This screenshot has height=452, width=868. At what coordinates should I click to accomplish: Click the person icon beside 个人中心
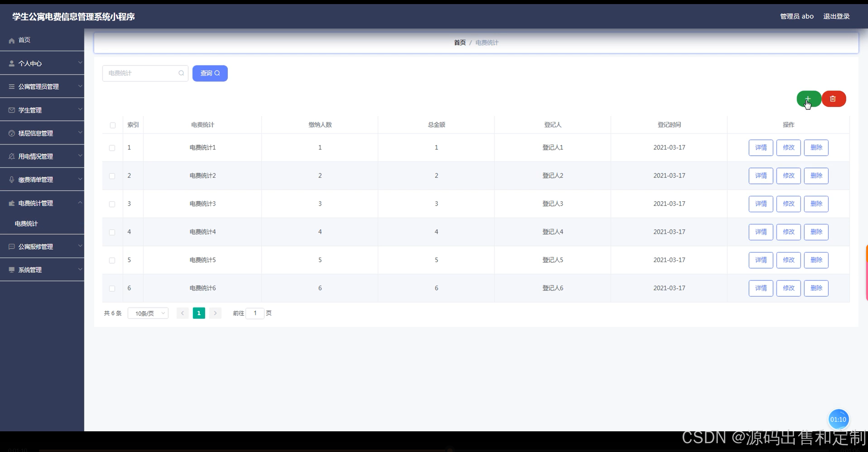12,63
